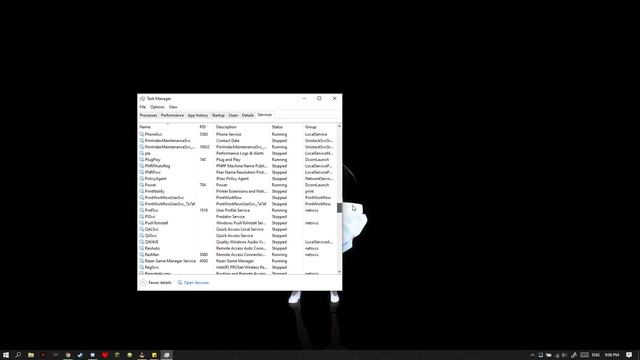Switch to the Users tab
This screenshot has height=360, width=640.
click(x=233, y=116)
